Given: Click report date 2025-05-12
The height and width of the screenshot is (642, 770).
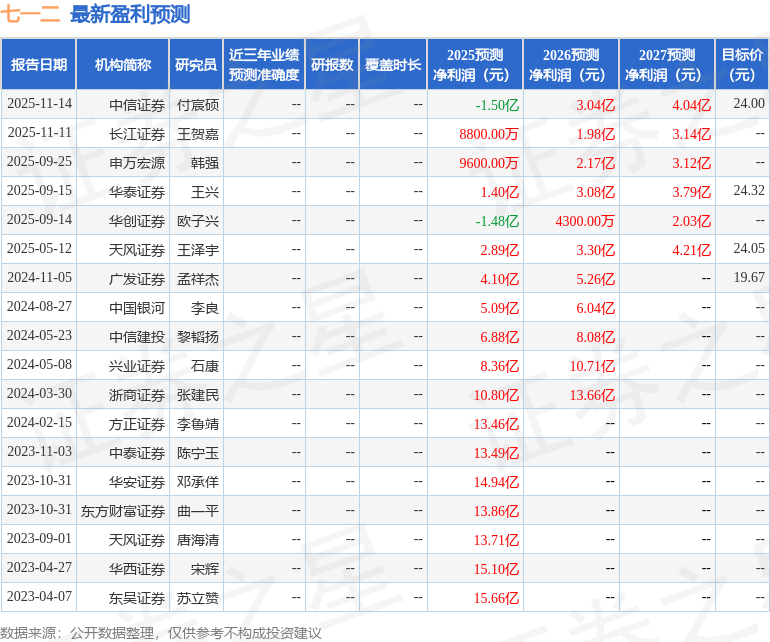Looking at the screenshot, I should [x=39, y=249].
